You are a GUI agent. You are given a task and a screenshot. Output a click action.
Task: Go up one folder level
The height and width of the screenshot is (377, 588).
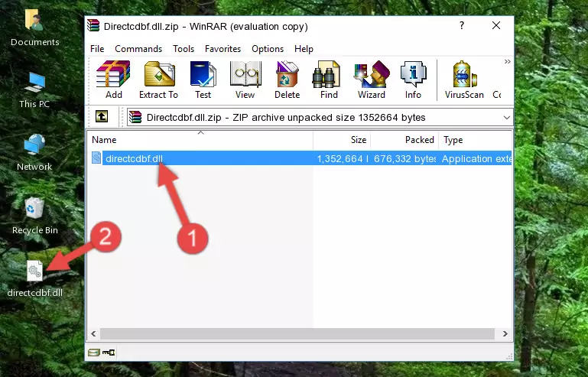(102, 117)
